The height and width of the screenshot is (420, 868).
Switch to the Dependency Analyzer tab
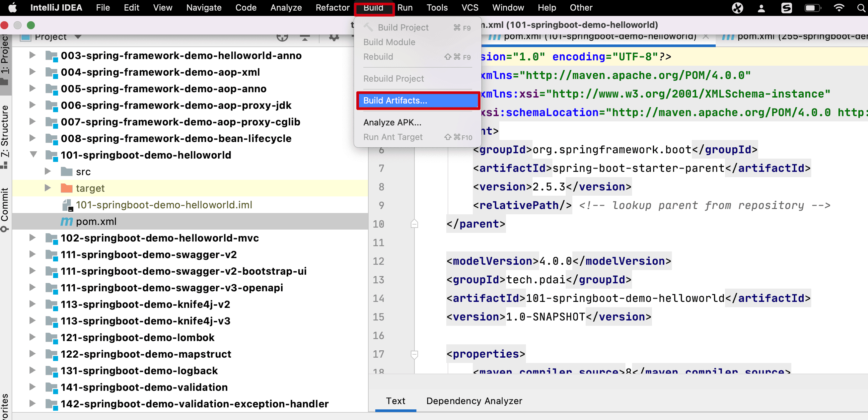pos(474,401)
